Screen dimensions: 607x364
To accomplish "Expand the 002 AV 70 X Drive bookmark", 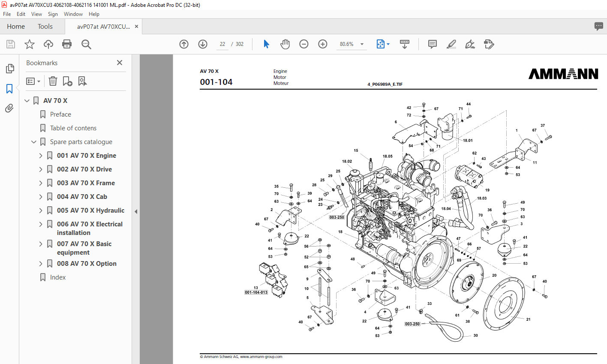I will click(x=41, y=169).
